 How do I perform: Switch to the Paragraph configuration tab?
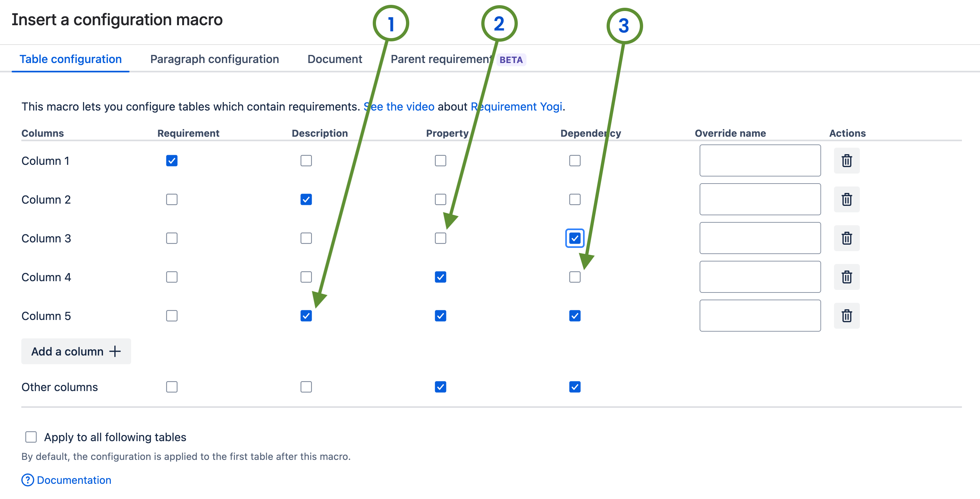[x=214, y=59]
